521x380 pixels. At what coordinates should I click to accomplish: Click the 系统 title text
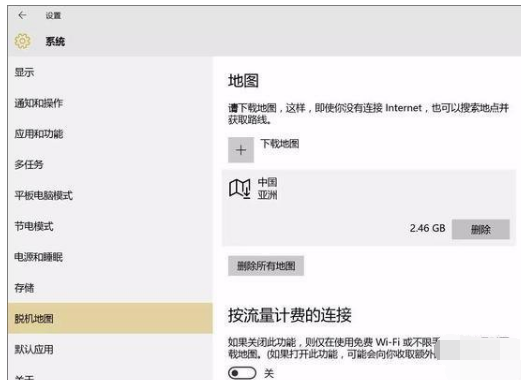55,41
